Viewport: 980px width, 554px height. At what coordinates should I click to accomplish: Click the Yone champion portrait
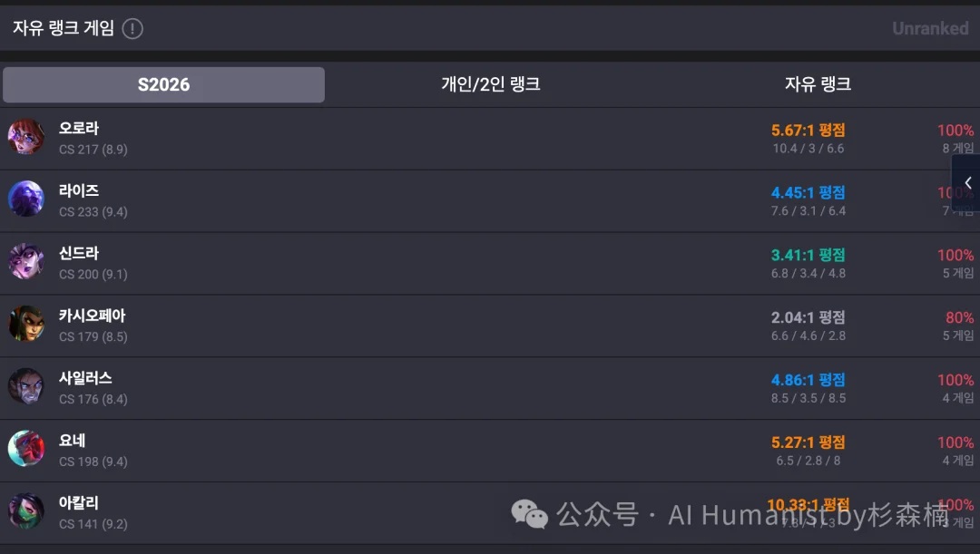click(26, 450)
